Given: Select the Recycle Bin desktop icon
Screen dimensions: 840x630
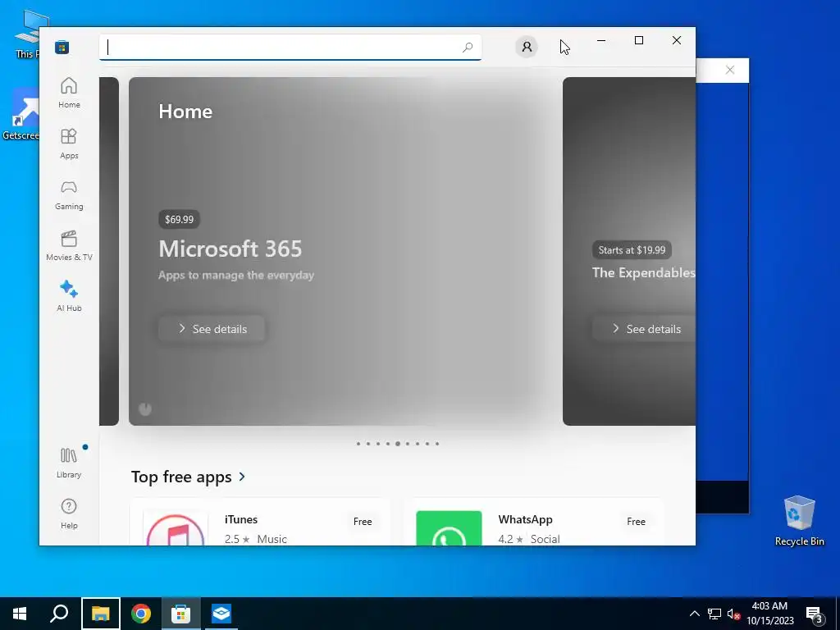Looking at the screenshot, I should pyautogui.click(x=799, y=520).
